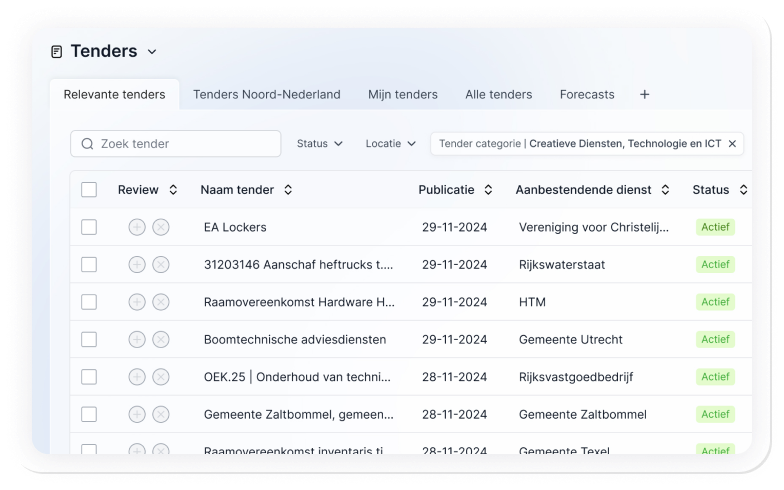Tick checkbox for Rijkswaterstaat heftrucks tender
This screenshot has height=490, width=784.
click(89, 265)
